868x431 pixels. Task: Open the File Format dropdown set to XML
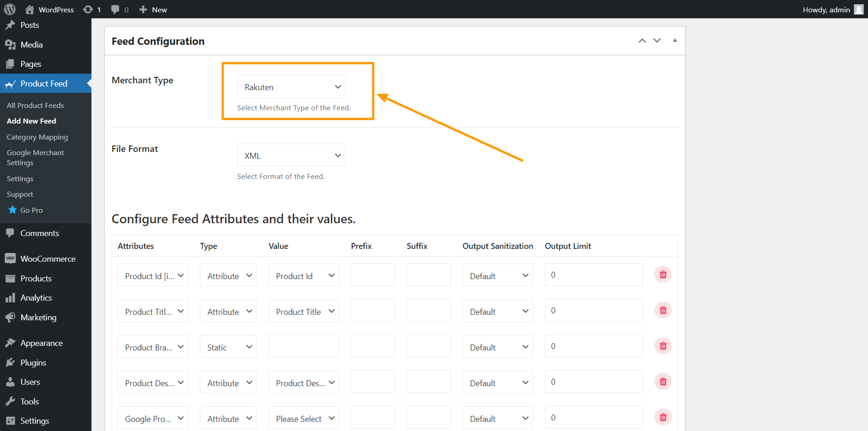tap(291, 155)
